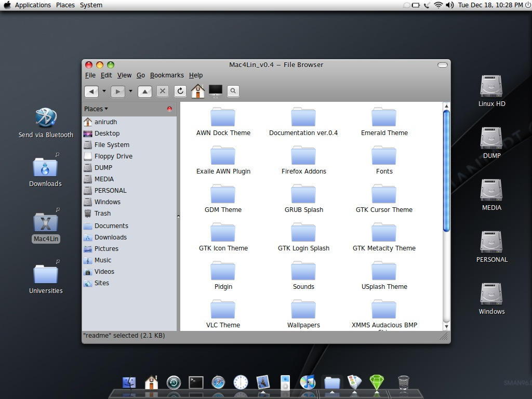Open the Places sidebar dropdown selector

tap(96, 109)
